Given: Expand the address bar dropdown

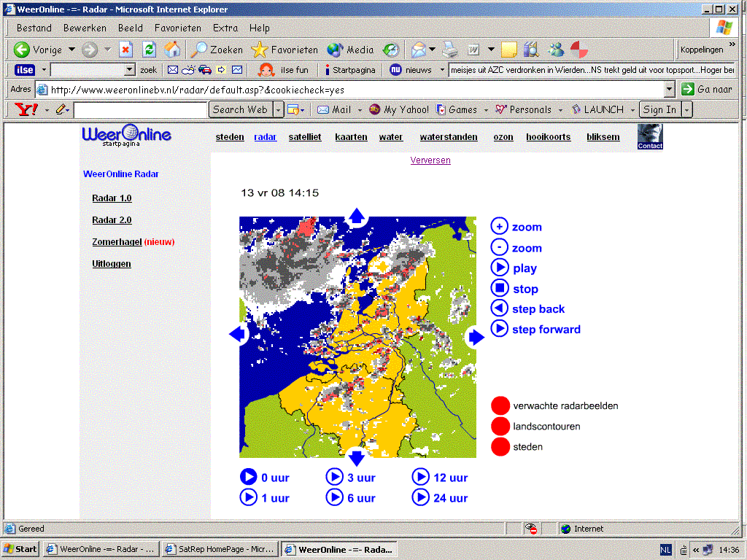Looking at the screenshot, I should 670,89.
